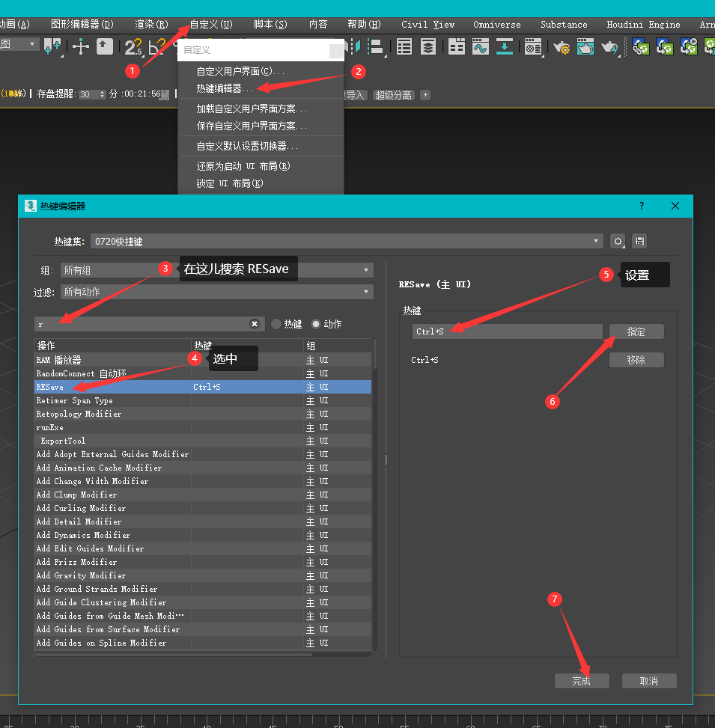Clear the search field with the X icon
715x728 pixels.
(x=255, y=324)
